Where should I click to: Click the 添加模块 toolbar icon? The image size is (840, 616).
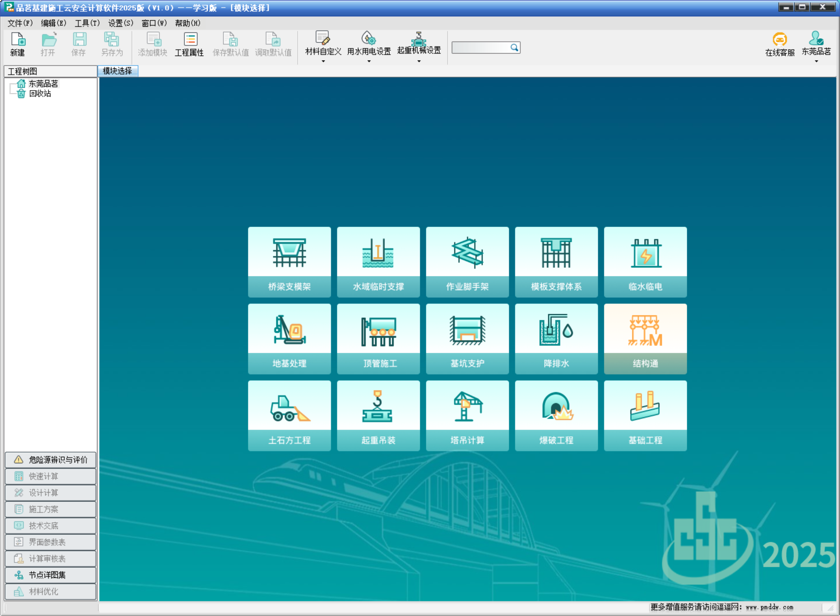(153, 44)
